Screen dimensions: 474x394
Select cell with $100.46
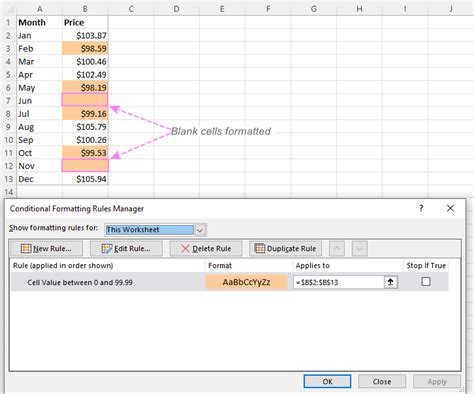pyautogui.click(x=85, y=61)
